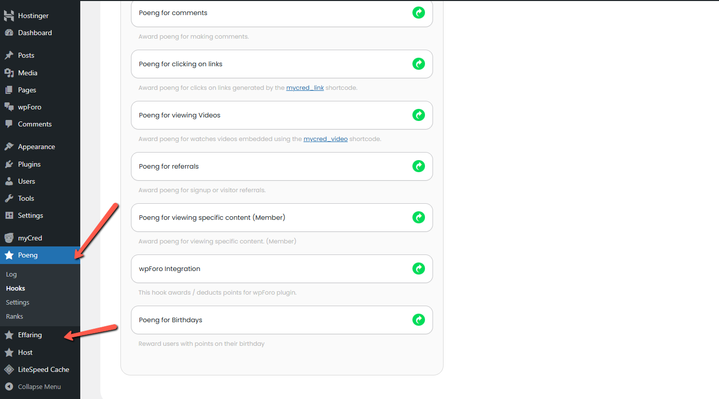Click 'This hook awards / deducts points' description
719x399 pixels.
pyautogui.click(x=217, y=293)
